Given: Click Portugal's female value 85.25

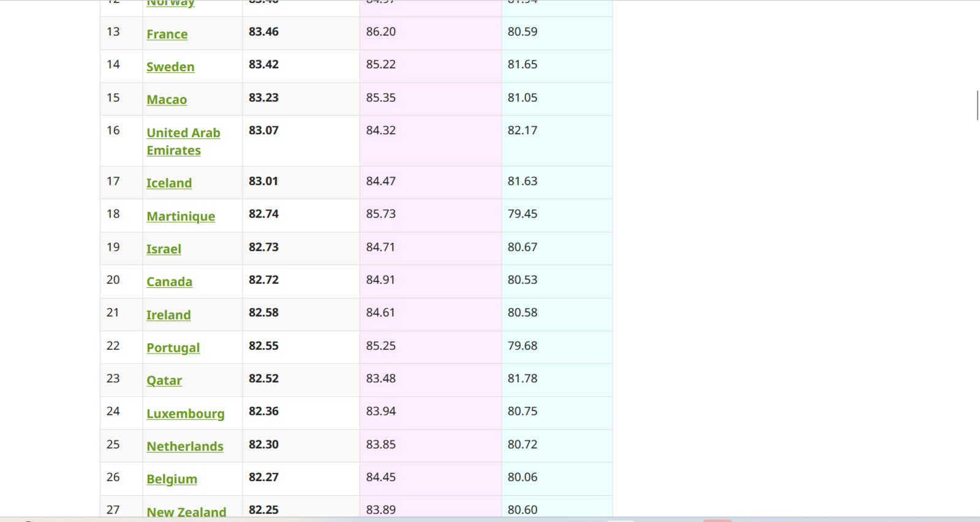Looking at the screenshot, I should point(381,346).
